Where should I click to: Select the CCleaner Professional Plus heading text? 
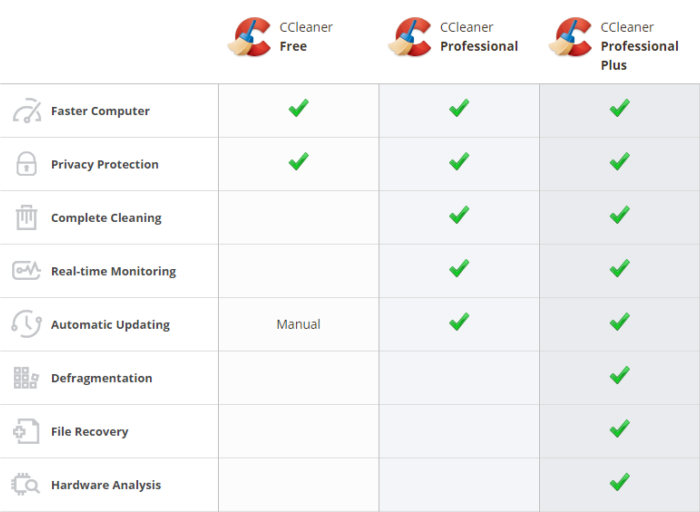pos(639,46)
